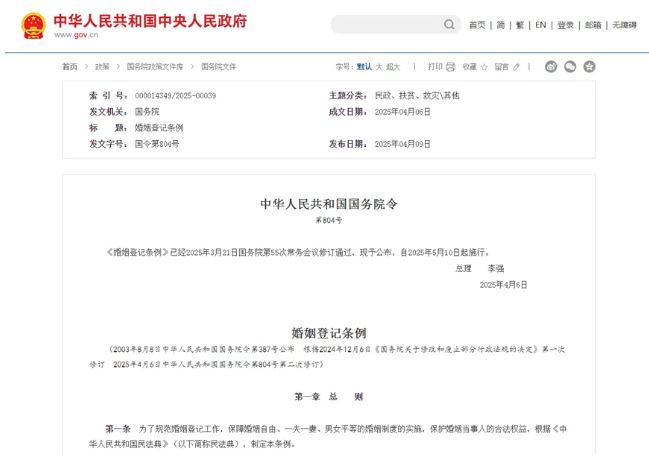
Task: Open the 无障碍 accessibility link
Action: [x=624, y=25]
